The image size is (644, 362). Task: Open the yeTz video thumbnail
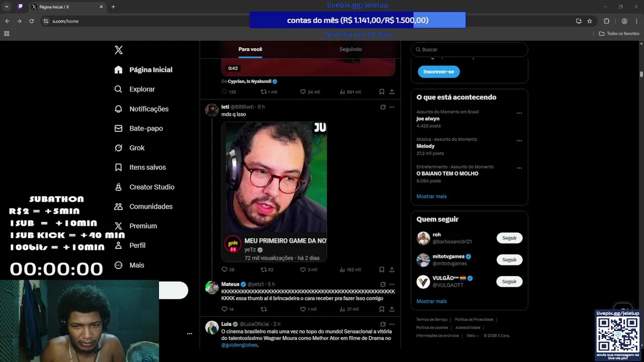pos(274,192)
